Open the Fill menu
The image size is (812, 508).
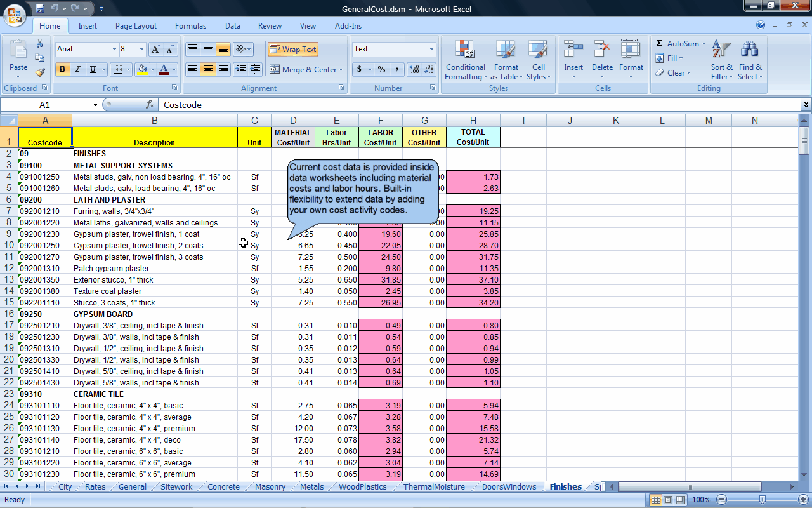click(669, 58)
